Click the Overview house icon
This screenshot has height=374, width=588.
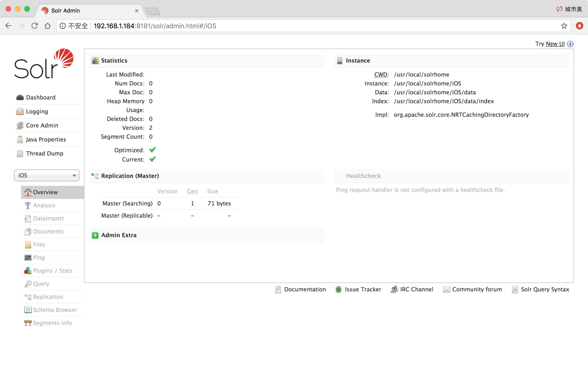pos(28,192)
